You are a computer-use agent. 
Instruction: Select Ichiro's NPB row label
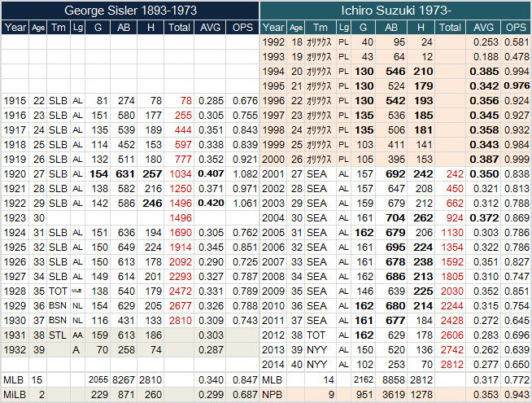(273, 395)
